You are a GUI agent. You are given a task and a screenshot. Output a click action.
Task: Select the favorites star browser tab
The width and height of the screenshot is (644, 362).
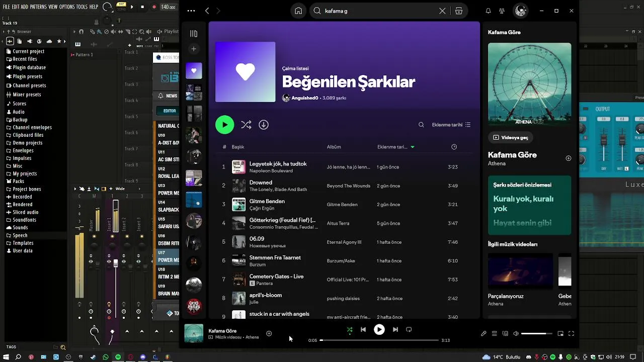pos(59,41)
